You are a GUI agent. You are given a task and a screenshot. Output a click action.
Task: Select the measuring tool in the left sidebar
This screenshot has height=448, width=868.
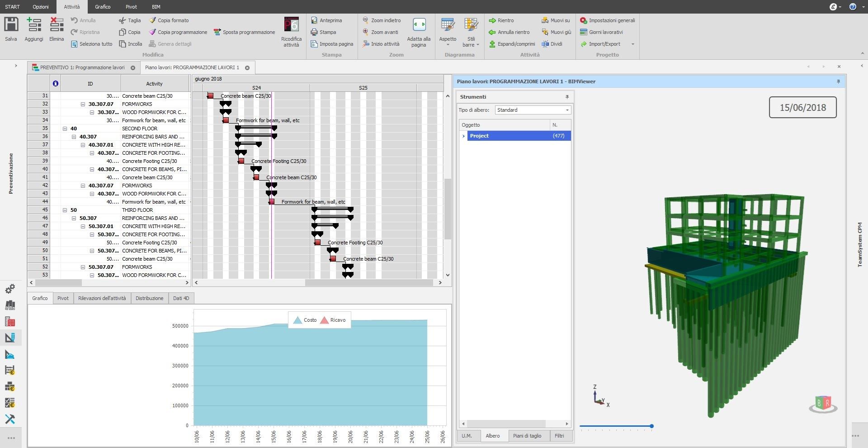10,354
